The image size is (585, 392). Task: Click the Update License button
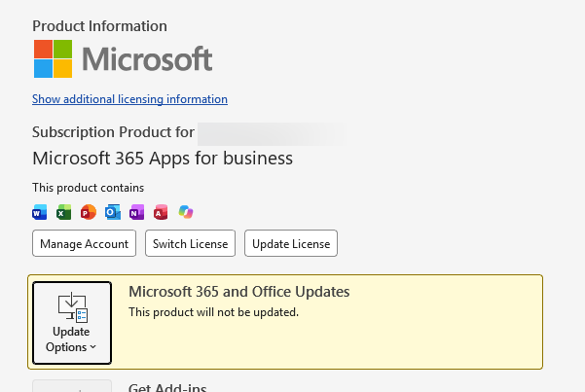point(291,243)
